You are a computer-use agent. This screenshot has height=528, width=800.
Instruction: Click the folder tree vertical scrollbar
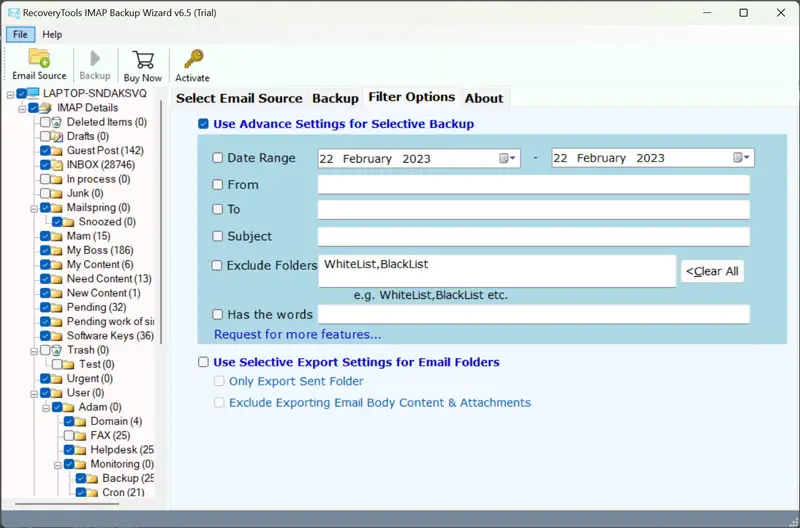click(x=162, y=300)
